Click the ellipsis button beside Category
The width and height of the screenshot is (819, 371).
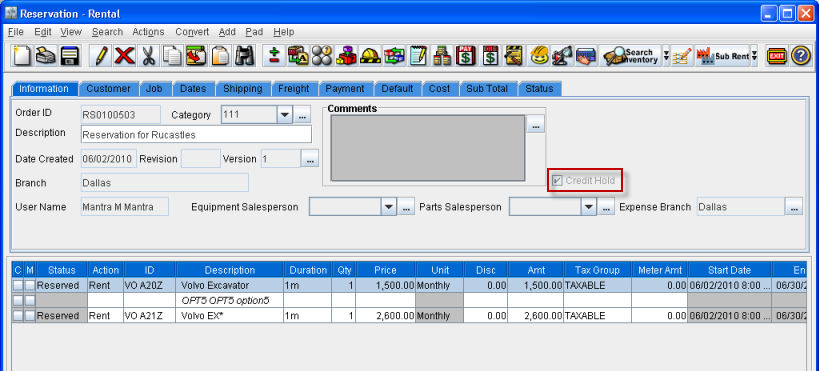click(302, 115)
